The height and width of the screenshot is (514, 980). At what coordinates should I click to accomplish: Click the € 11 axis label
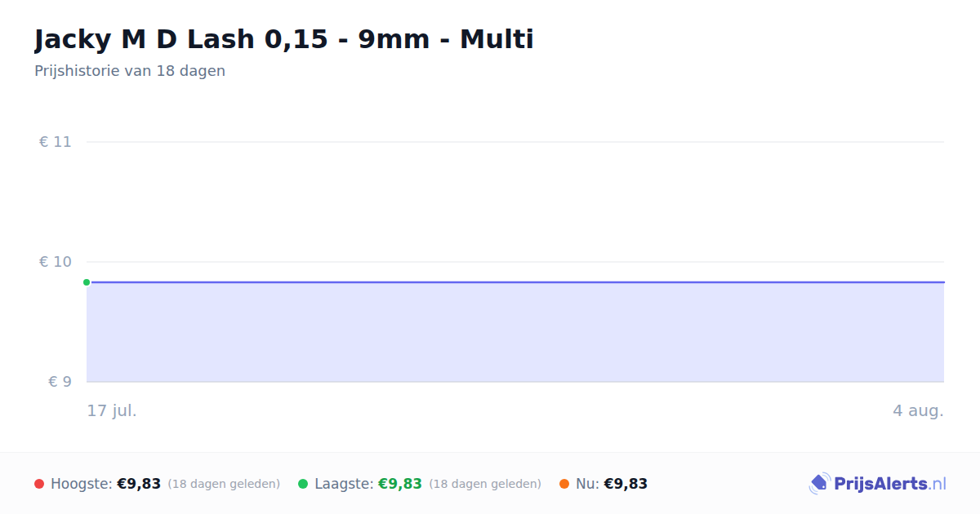click(x=56, y=142)
